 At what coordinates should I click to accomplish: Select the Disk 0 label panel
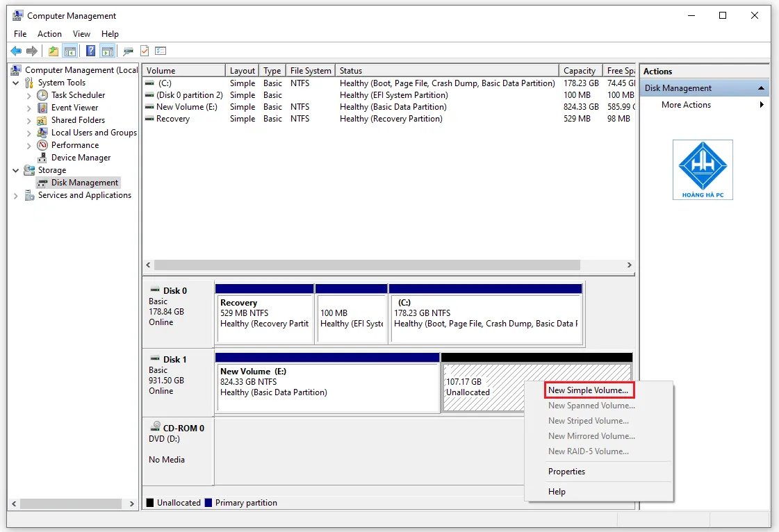tap(179, 314)
